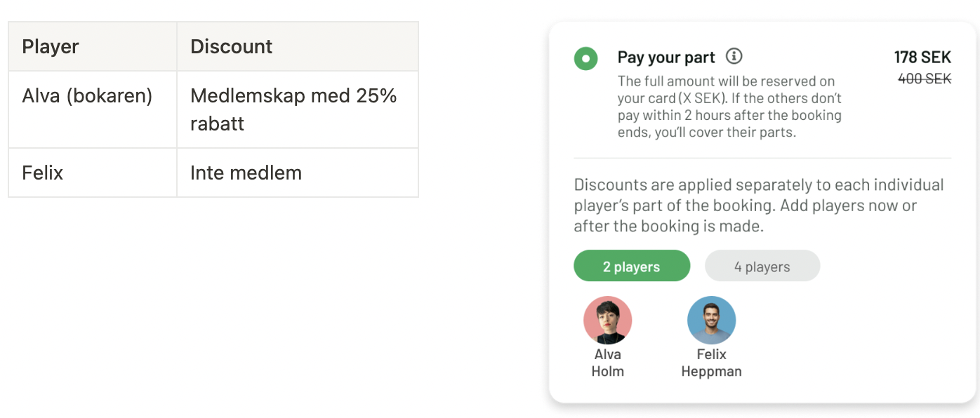Click the Felix Heppman name label
The width and height of the screenshot is (980, 418).
711,363
